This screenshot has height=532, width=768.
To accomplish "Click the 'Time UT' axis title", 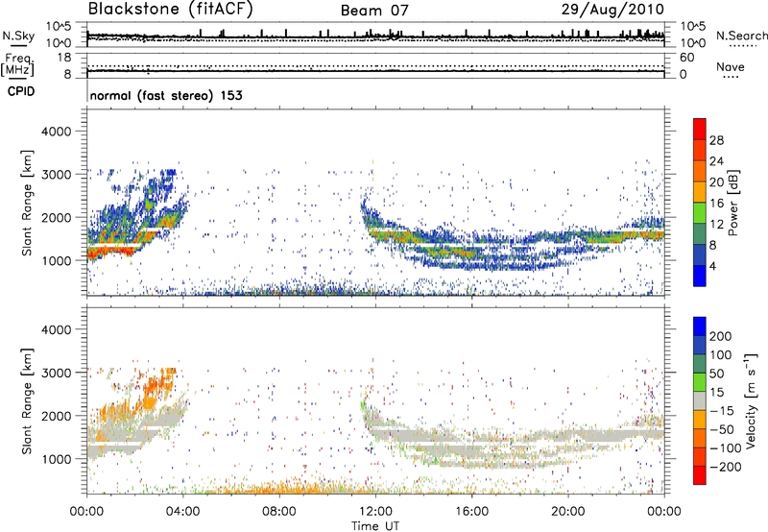I will click(375, 526).
